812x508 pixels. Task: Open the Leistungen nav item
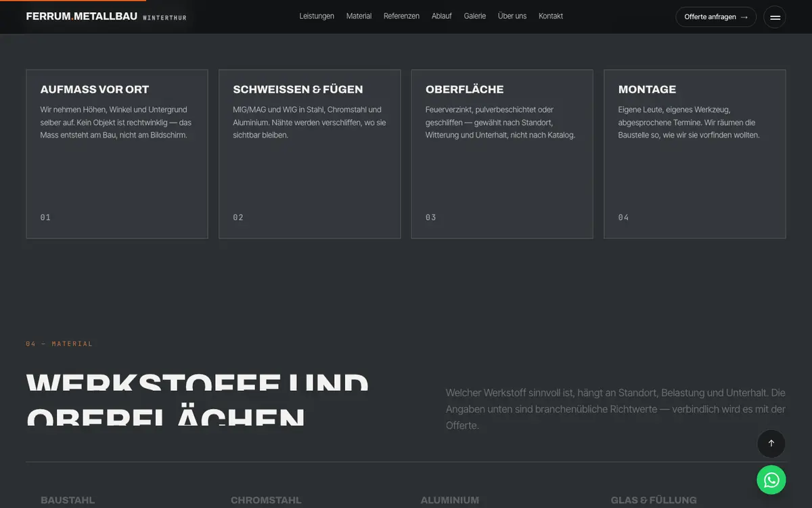click(317, 16)
